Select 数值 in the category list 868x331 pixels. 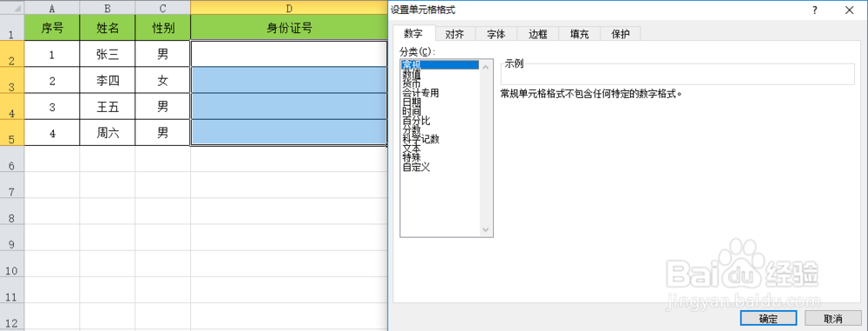pyautogui.click(x=441, y=75)
